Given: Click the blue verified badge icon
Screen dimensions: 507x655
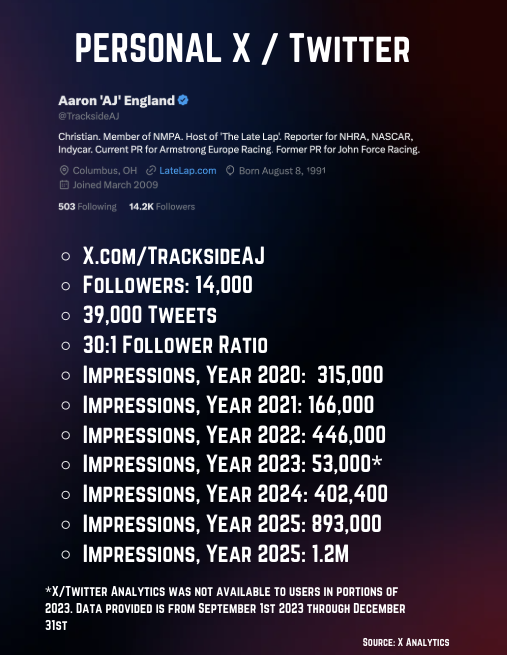Looking at the screenshot, I should tap(183, 100).
